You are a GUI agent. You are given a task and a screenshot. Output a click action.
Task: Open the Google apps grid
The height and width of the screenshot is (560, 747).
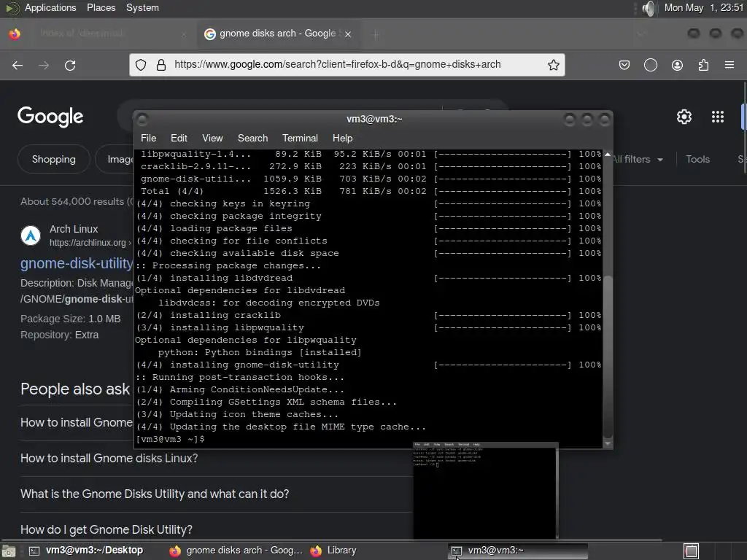click(x=718, y=117)
